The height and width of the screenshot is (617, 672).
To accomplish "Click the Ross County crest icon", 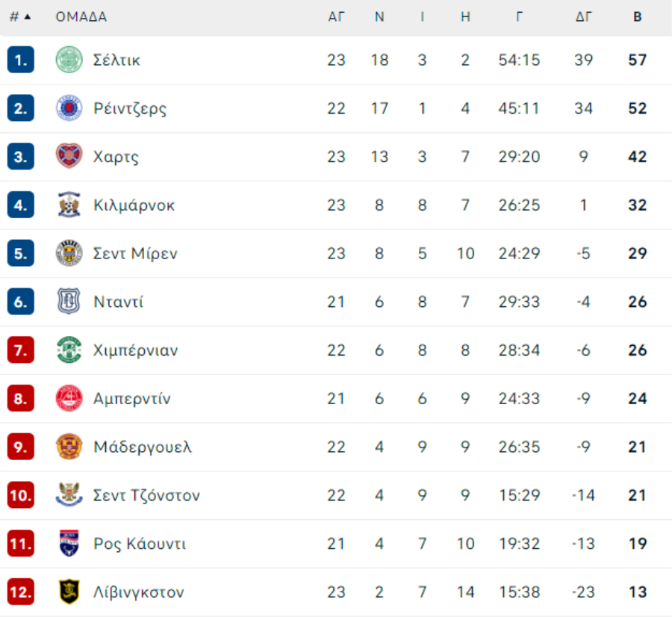I will coord(69,544).
